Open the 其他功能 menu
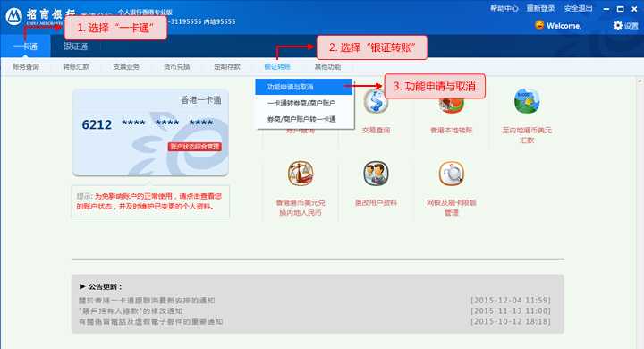 pyautogui.click(x=327, y=66)
